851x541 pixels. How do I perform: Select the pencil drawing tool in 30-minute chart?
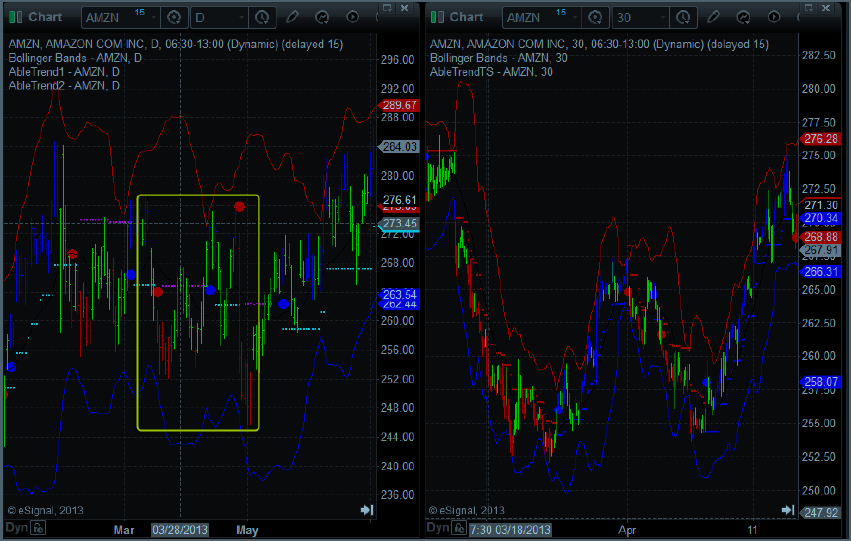[x=713, y=17]
